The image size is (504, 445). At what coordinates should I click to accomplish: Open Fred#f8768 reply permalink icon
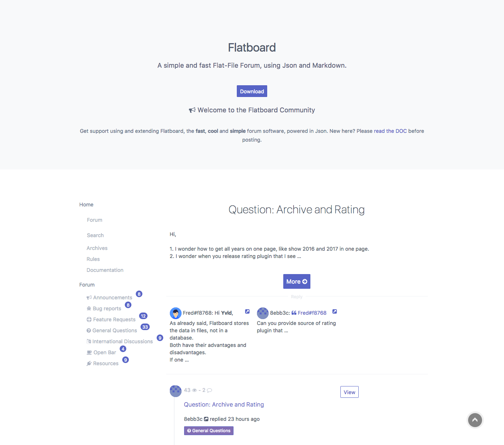247,311
